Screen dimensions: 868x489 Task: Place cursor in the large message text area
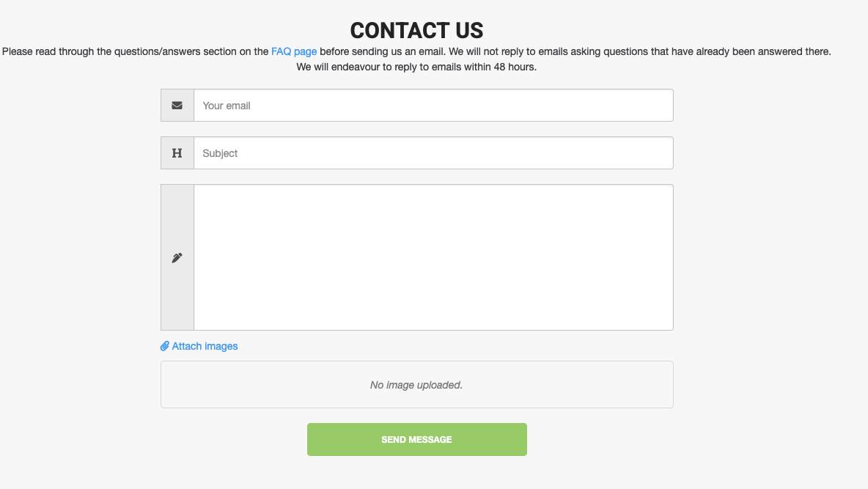coord(433,257)
